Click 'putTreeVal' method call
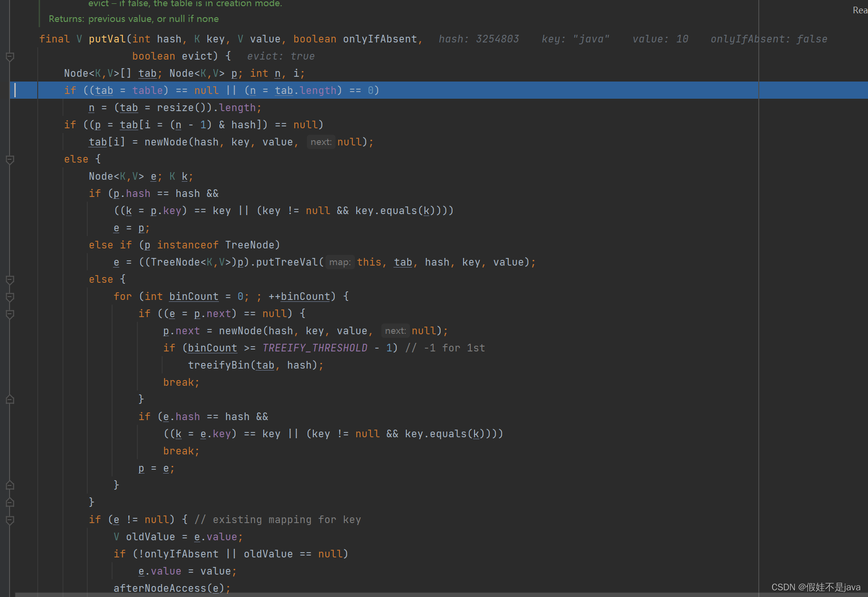Image resolution: width=868 pixels, height=597 pixels. coord(287,262)
